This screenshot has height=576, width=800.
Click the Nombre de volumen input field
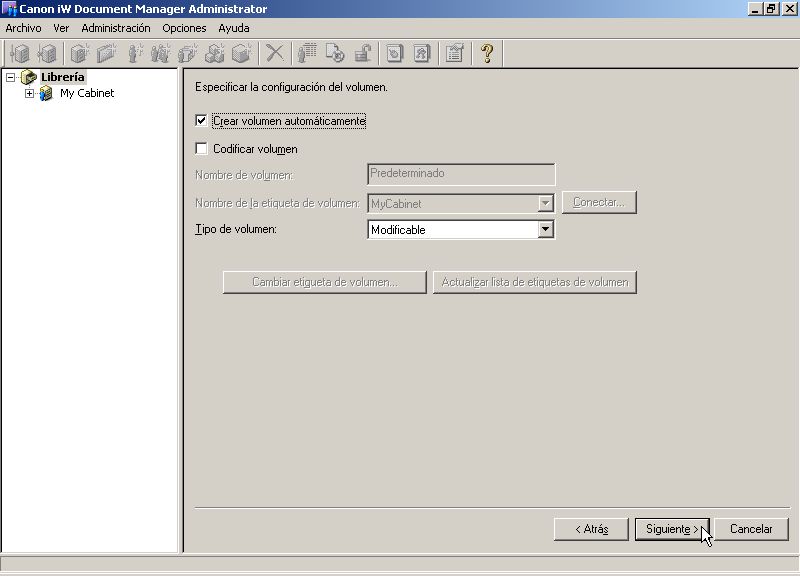pyautogui.click(x=461, y=174)
